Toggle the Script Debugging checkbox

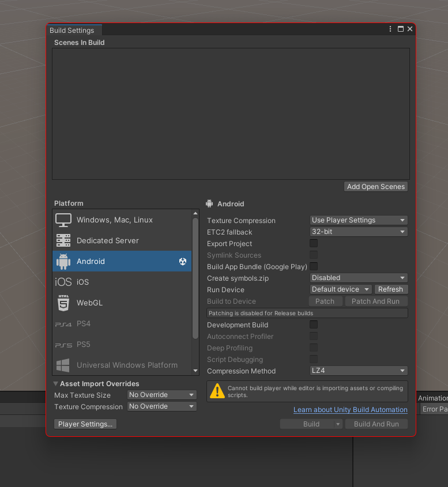point(314,359)
